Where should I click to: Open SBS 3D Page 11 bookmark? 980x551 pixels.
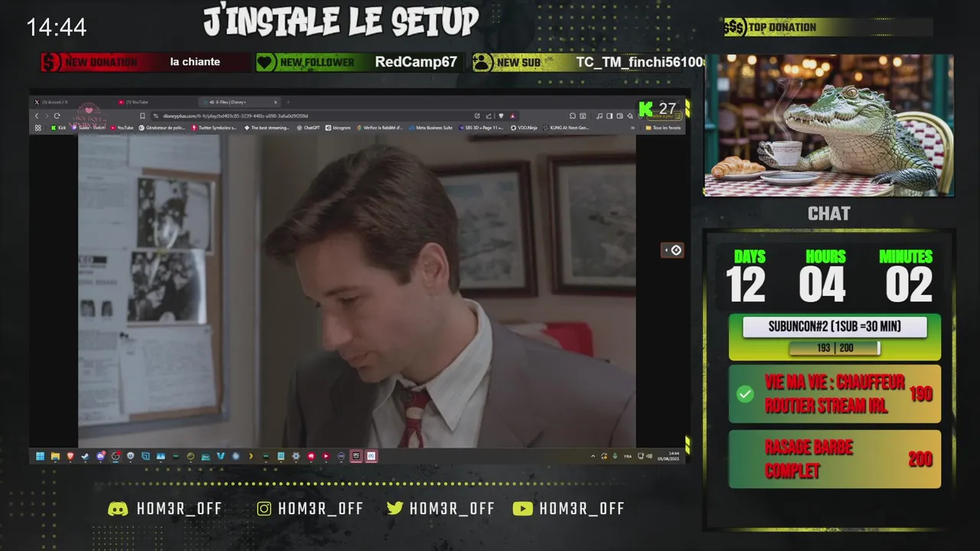coord(480,128)
